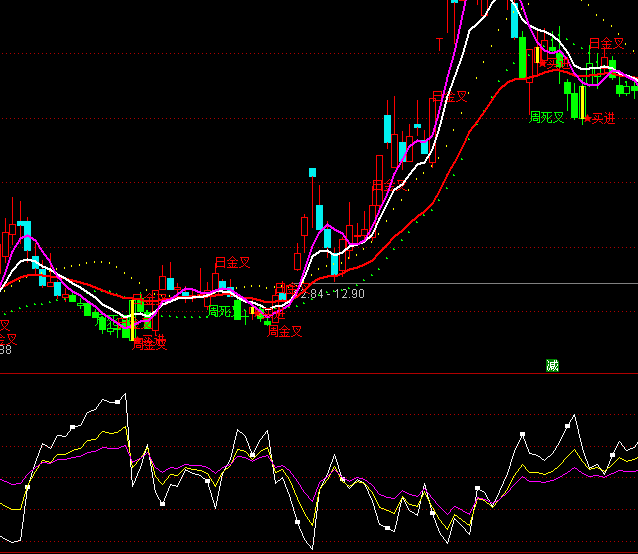Screen dimensions: 638x554
Task: Click the top-right 日金叉 signal label
Action: click(x=606, y=43)
